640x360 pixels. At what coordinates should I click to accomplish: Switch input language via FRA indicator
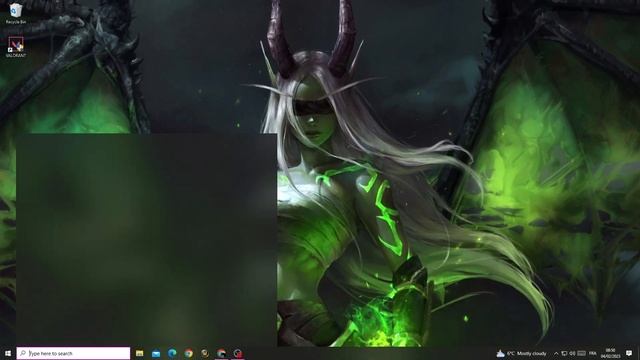pos(593,353)
